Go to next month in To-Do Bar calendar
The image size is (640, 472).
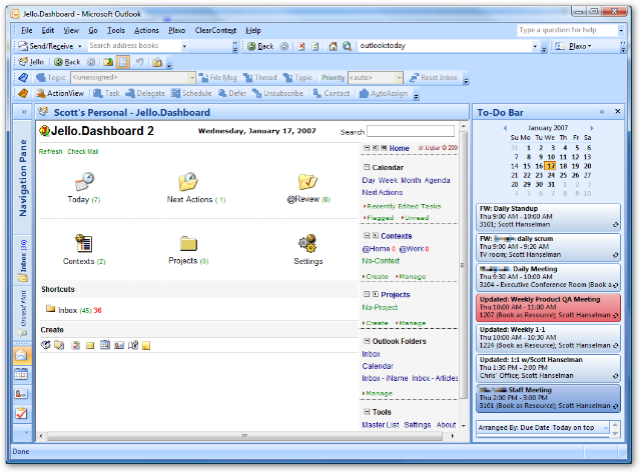tap(591, 128)
